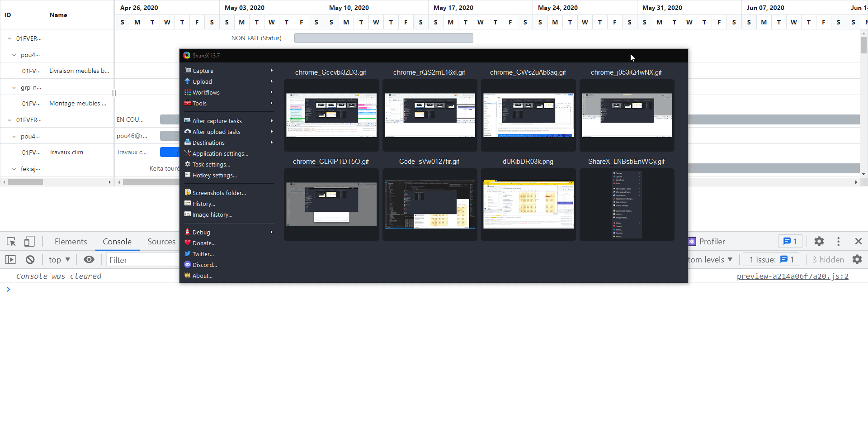Collapse the first 01FVER tree row
Screen dimensions: 868x424
[x=9, y=38]
